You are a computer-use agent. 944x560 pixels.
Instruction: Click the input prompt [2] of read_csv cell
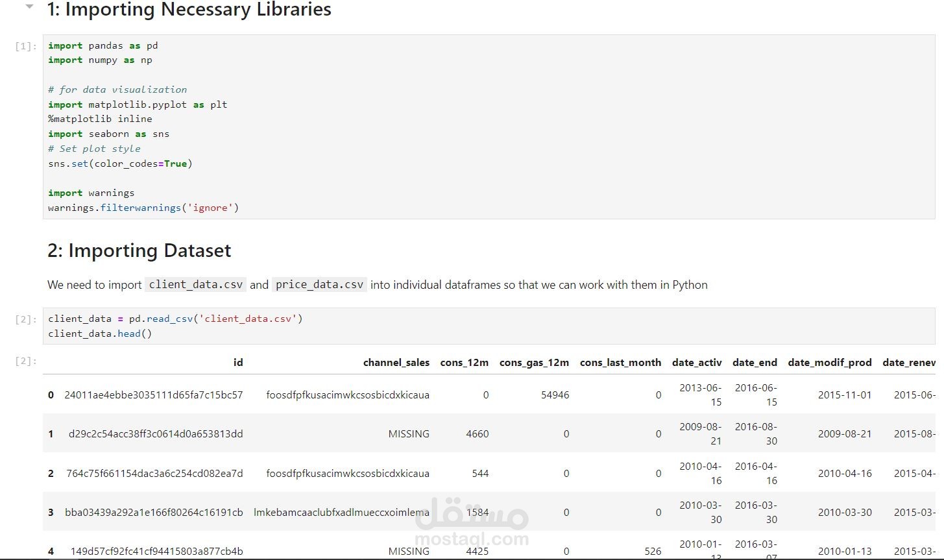tap(26, 319)
